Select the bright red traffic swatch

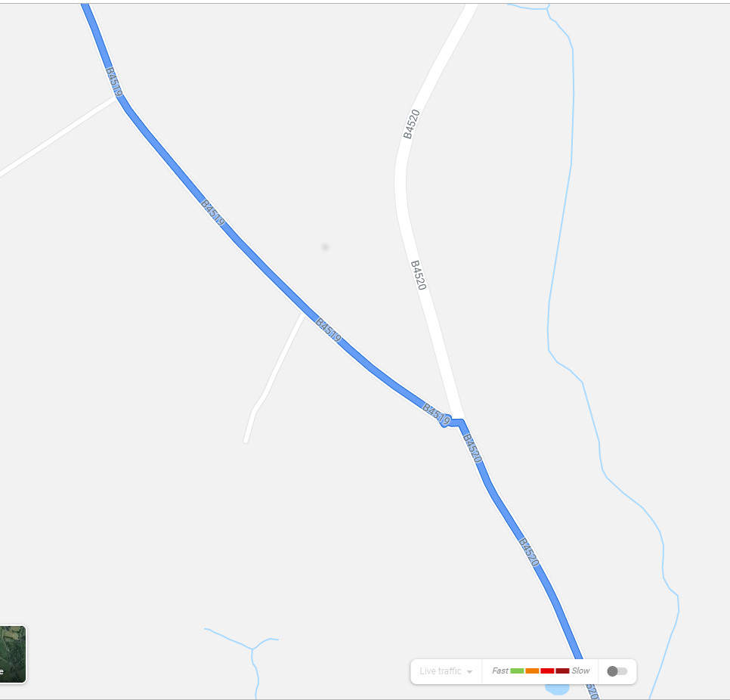(547, 671)
